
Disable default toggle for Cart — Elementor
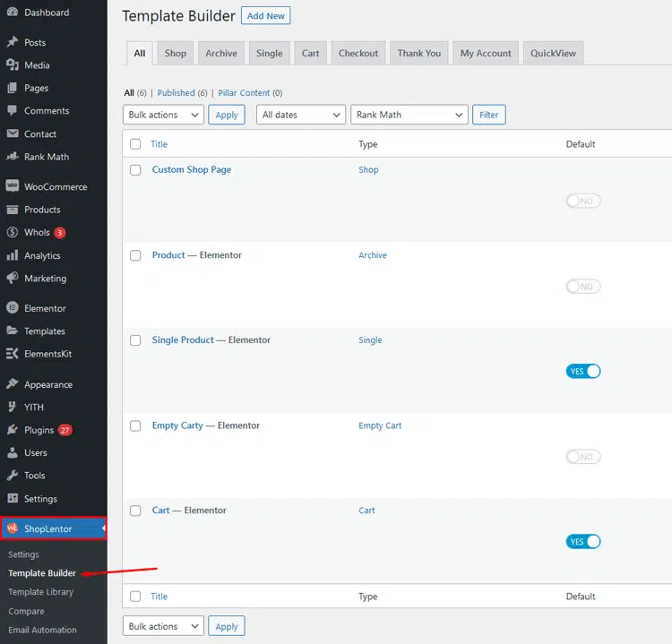[583, 542]
